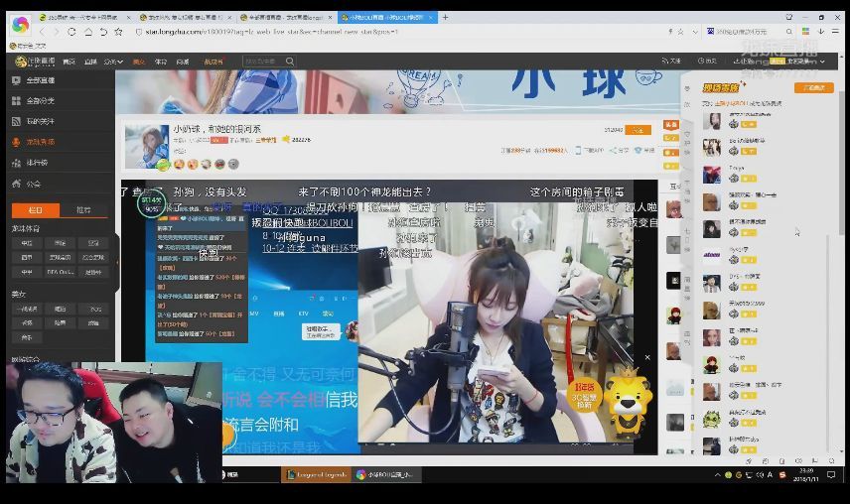
Task: Click the 直播 link in the top nav
Action: point(90,62)
